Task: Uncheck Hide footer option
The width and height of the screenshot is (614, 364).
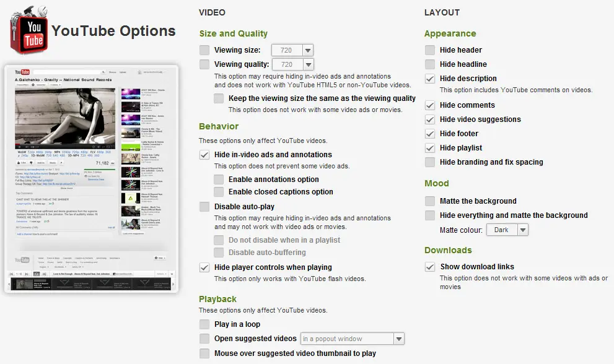Action: (430, 134)
